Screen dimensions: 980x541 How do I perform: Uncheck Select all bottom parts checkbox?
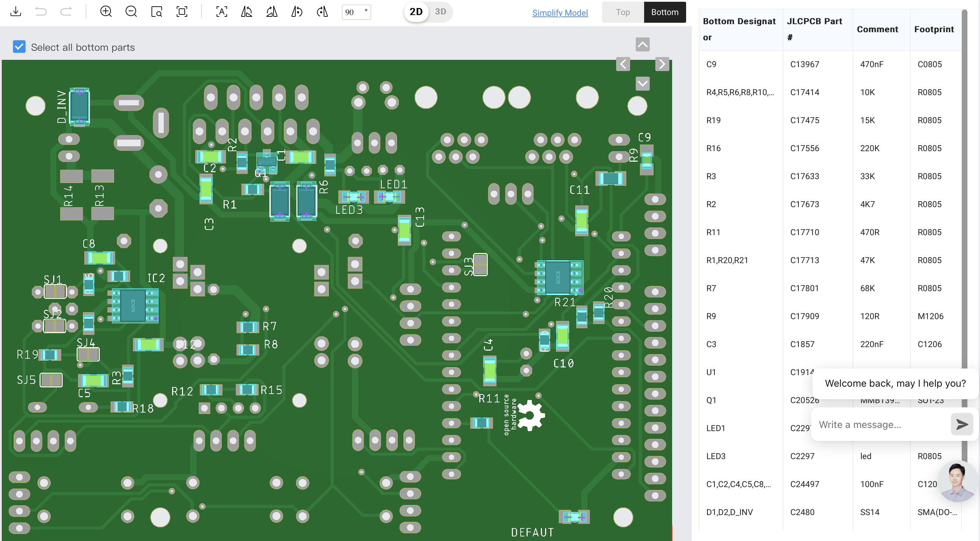19,47
